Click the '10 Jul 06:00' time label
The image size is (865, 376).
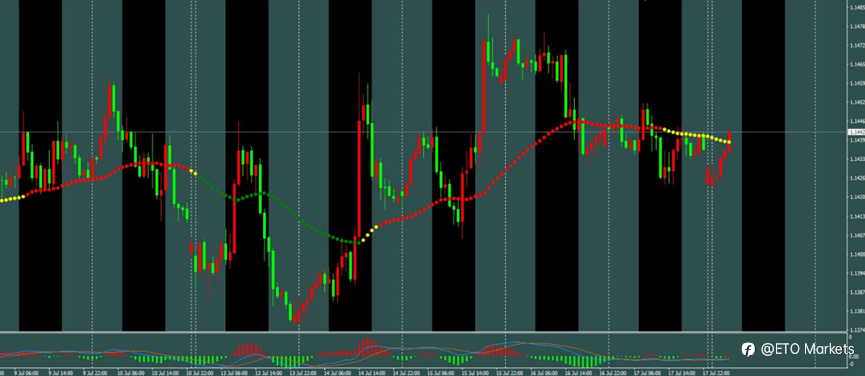point(131,373)
